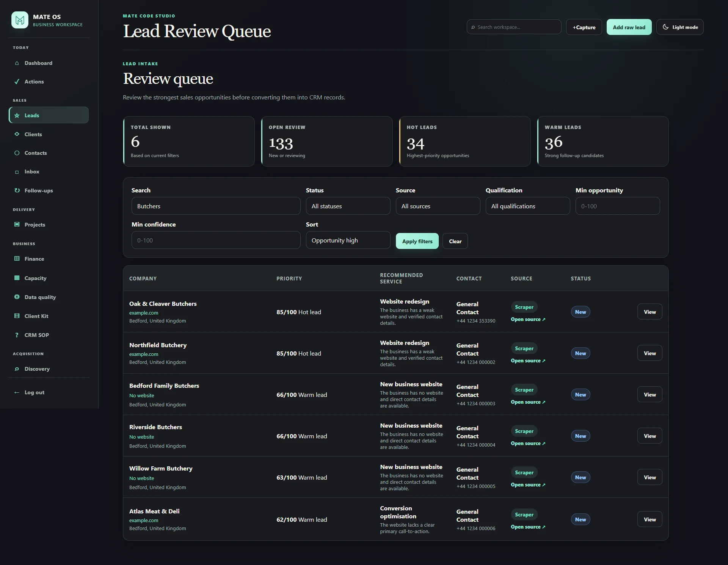Expand the Qualification dropdown

528,206
